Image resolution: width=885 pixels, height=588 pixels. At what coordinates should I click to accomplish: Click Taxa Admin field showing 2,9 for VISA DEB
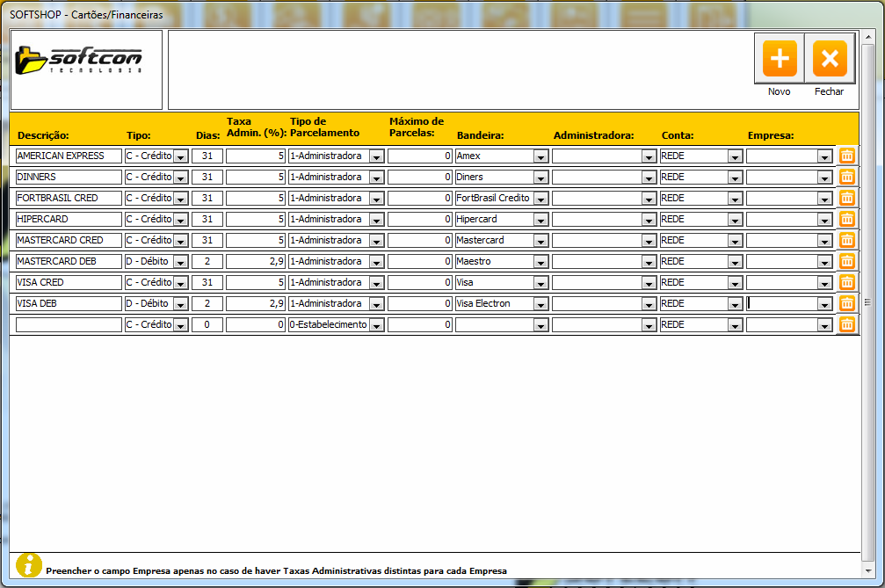tap(255, 303)
